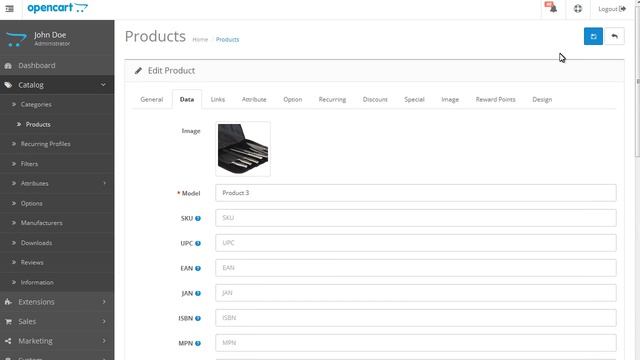The width and height of the screenshot is (640, 360).
Task: Switch to the Discount tab
Action: point(375,99)
